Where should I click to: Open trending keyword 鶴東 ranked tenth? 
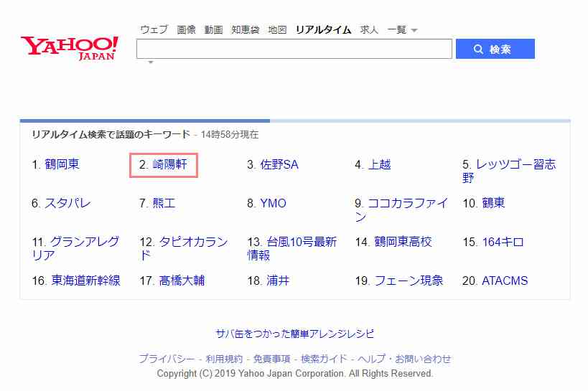click(493, 203)
